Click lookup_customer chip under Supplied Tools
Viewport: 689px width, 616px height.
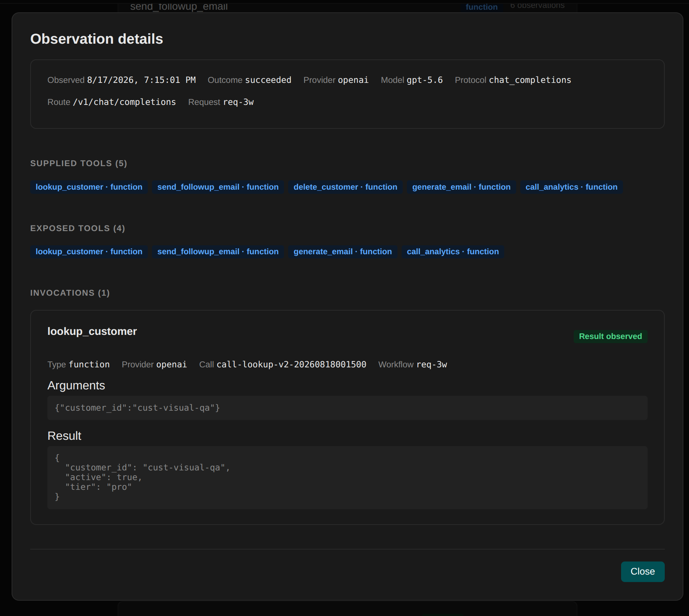[x=89, y=187]
